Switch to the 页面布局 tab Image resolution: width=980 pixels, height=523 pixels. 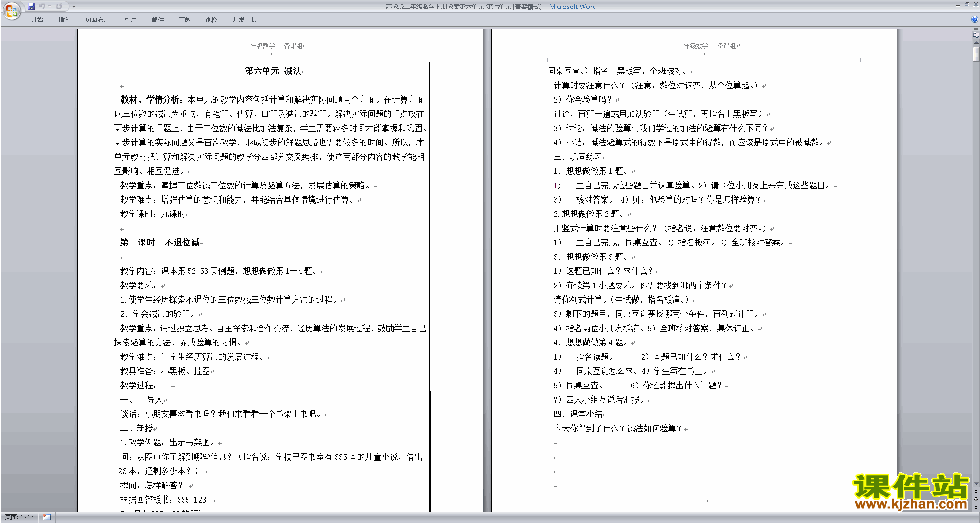[x=97, y=20]
